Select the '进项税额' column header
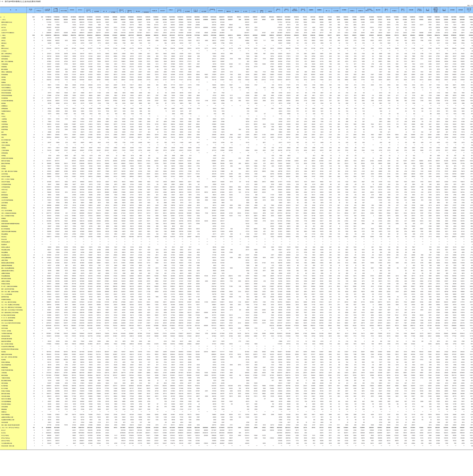Viewport: 473px width, 476px height. (452, 10)
